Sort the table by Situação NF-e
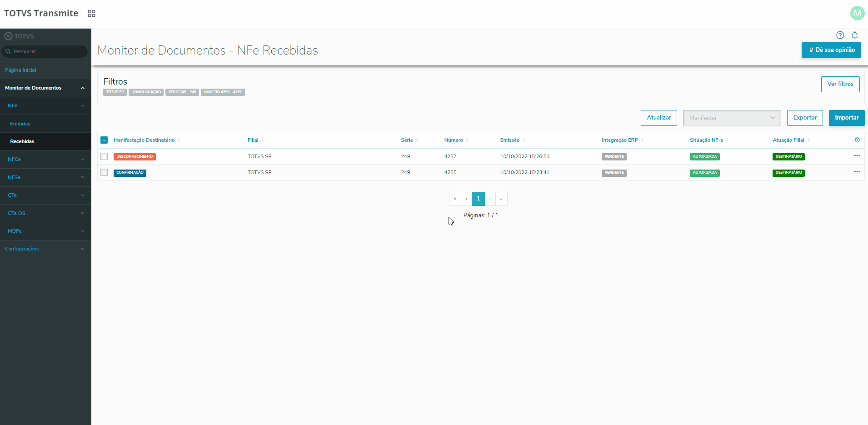Viewport: 868px width, 425px height. [709, 140]
